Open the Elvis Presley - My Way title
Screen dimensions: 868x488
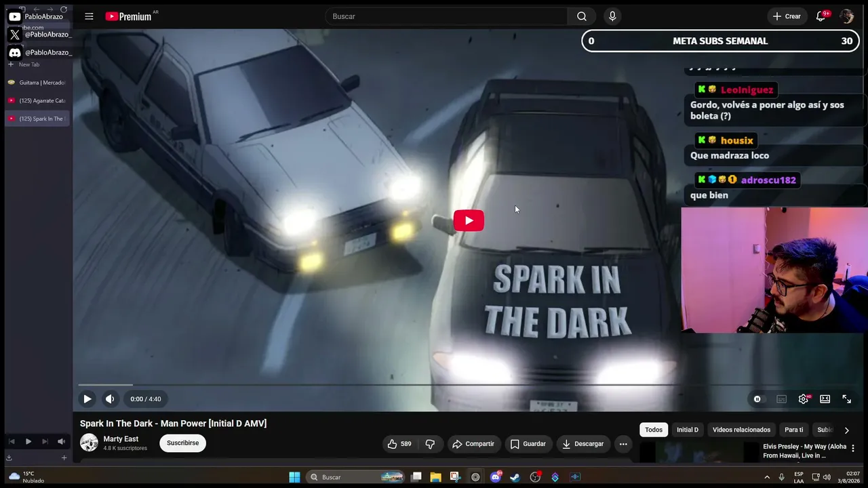(x=805, y=451)
